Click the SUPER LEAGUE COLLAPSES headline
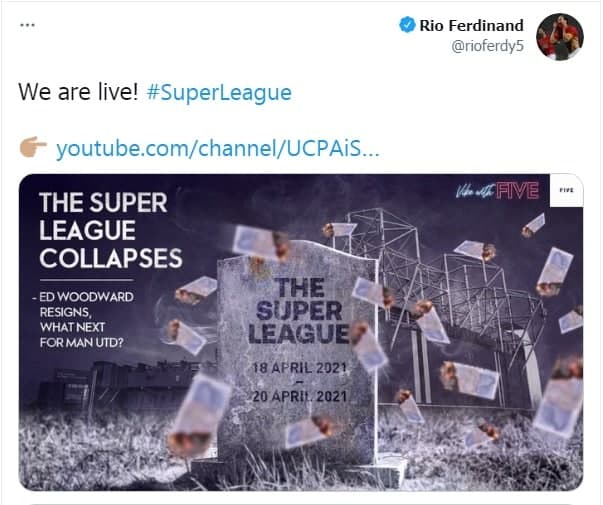 (x=110, y=230)
